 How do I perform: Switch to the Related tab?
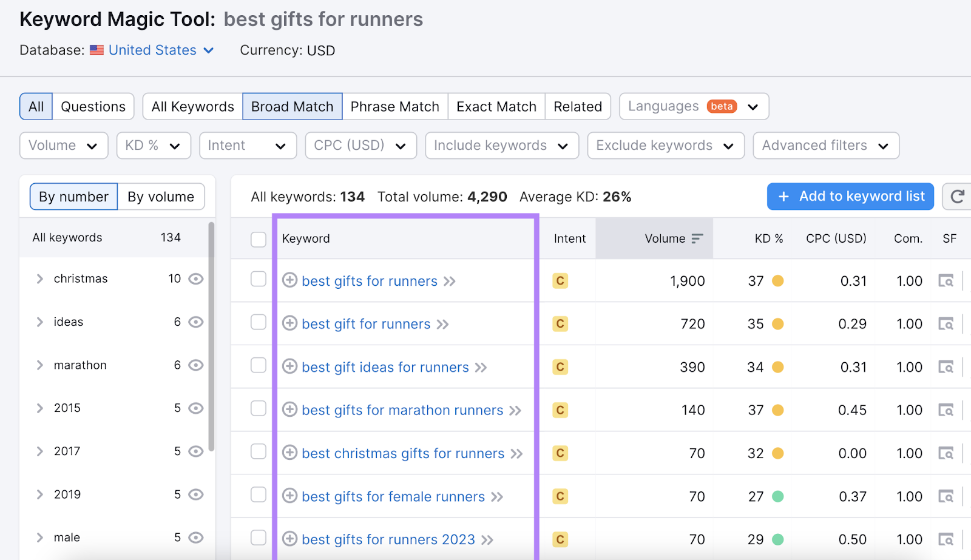tap(577, 106)
